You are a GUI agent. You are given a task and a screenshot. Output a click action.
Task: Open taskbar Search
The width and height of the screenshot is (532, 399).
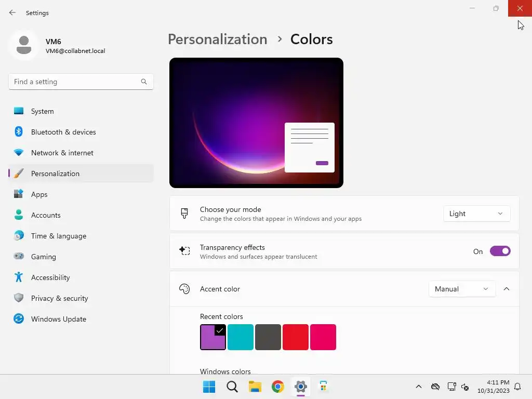(x=232, y=387)
